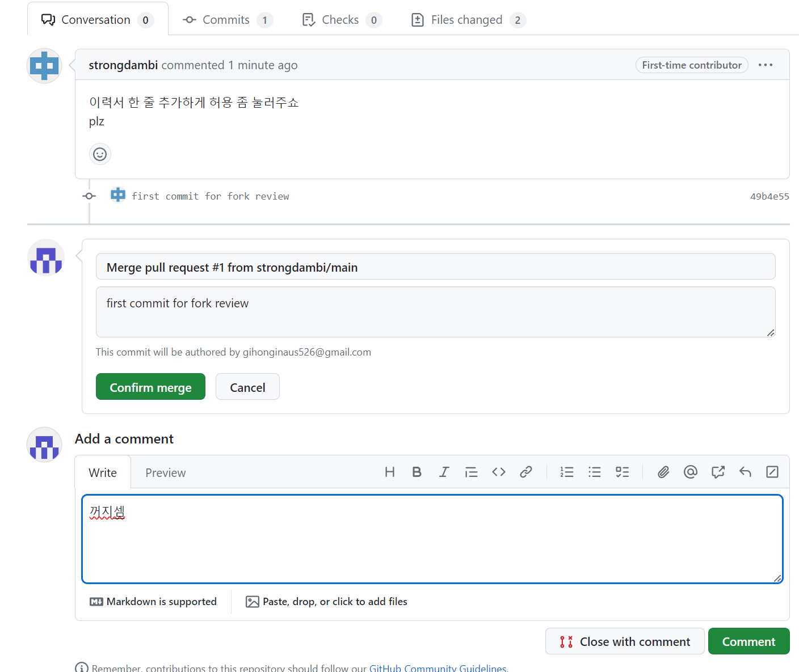Insert code formatting icon

click(499, 472)
